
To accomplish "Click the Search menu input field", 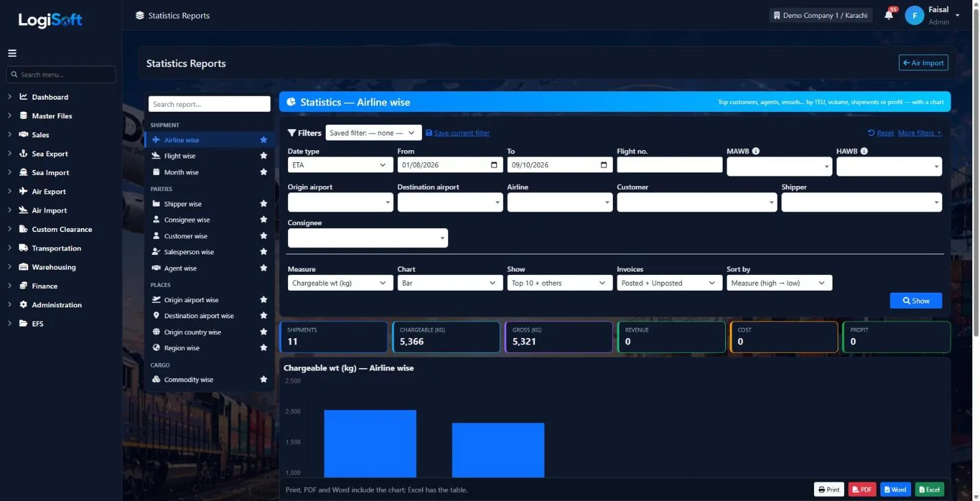I will (x=61, y=75).
